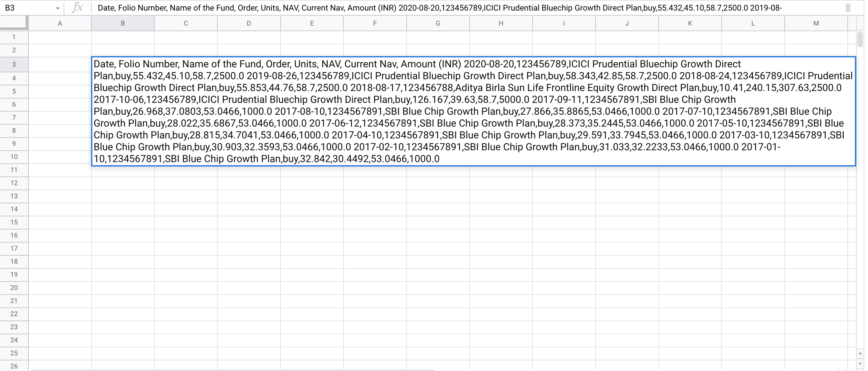The height and width of the screenshot is (371, 868).
Task: Select row 6 header
Action: (x=14, y=104)
